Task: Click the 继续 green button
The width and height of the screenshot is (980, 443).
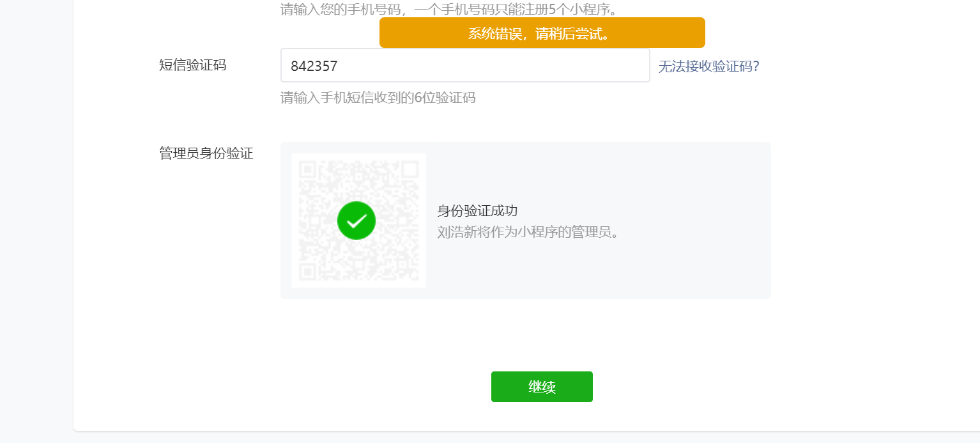Action: (542, 387)
